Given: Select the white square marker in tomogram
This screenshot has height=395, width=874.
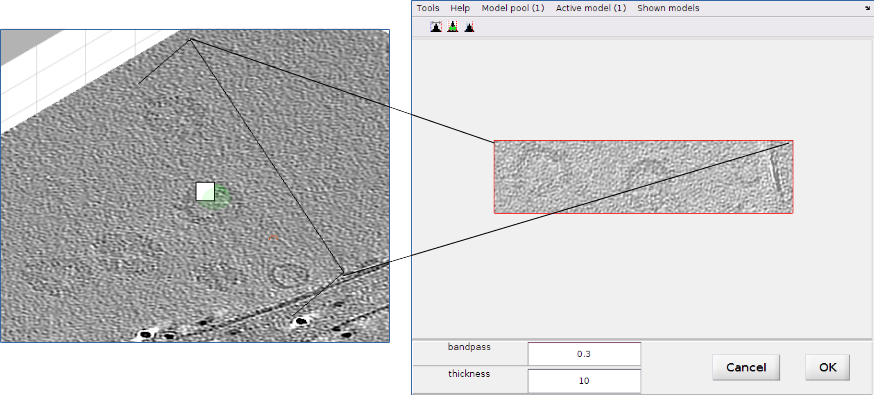Looking at the screenshot, I should pos(206,191).
